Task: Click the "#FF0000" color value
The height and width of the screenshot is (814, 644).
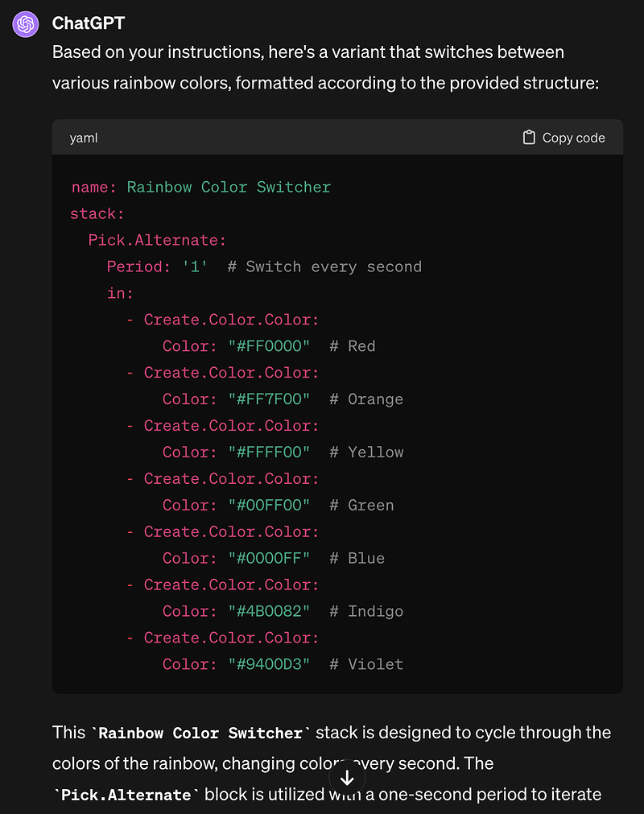Action: tap(269, 346)
